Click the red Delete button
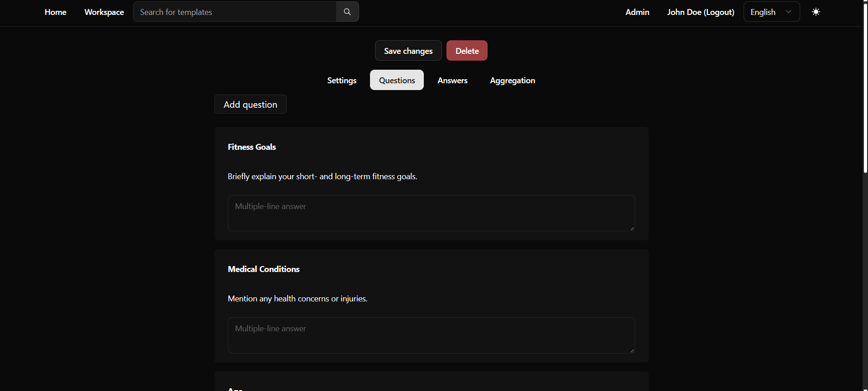868x391 pixels. [467, 51]
